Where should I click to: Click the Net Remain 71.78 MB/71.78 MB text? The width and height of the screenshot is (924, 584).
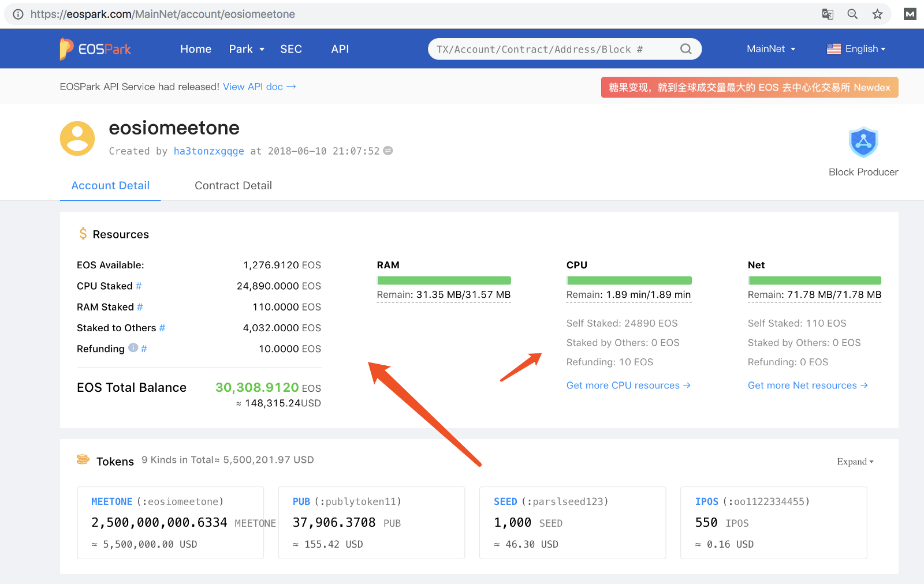(815, 295)
